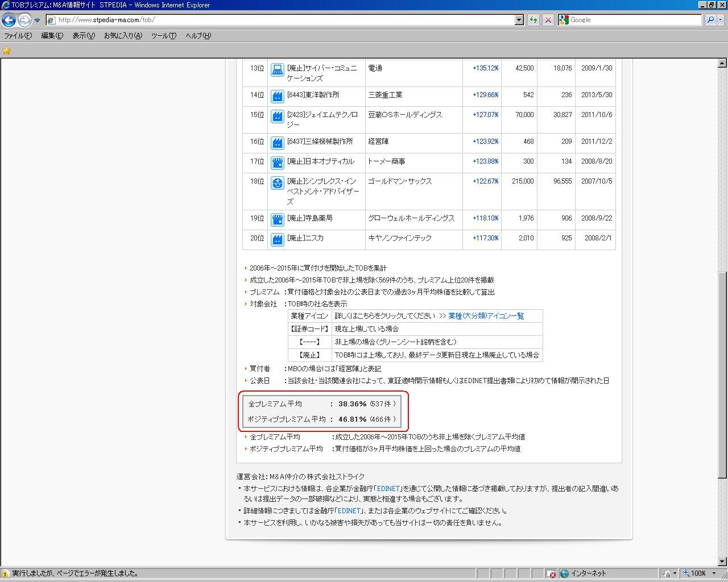Click the 38.36% overall premium average value

pyautogui.click(x=353, y=404)
